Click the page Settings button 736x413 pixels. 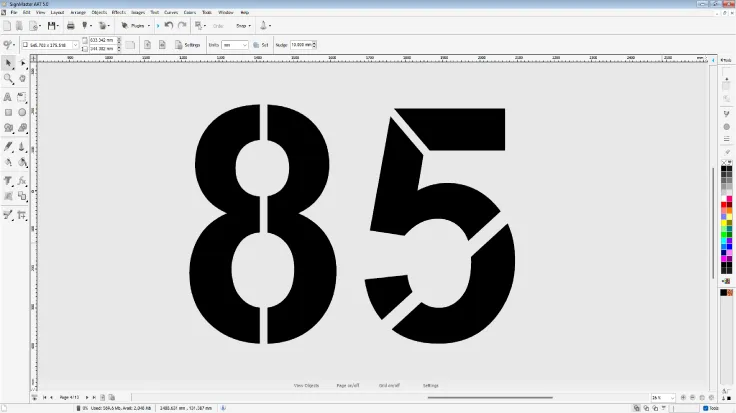[x=187, y=45]
